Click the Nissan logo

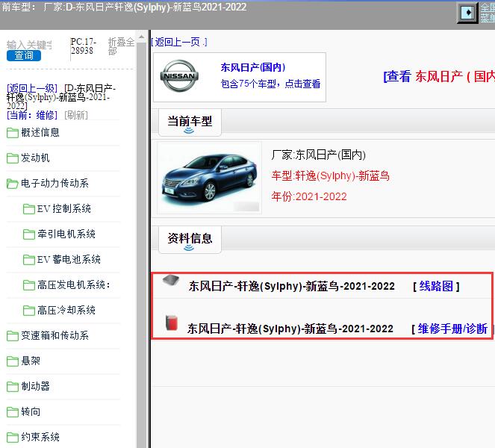click(x=179, y=75)
